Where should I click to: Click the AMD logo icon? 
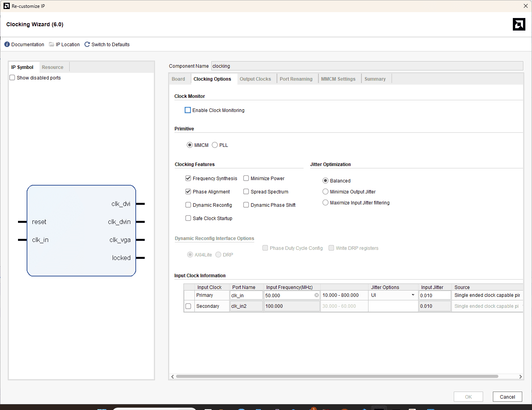519,24
